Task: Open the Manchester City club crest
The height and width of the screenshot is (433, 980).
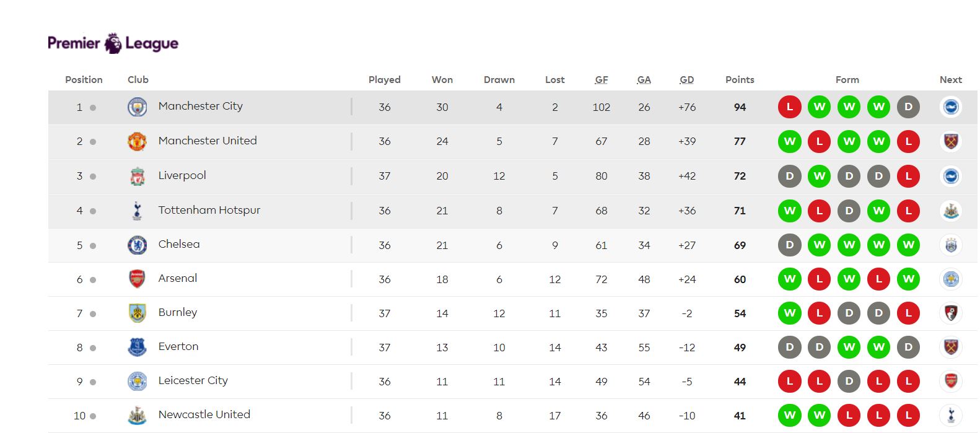Action: [x=137, y=107]
